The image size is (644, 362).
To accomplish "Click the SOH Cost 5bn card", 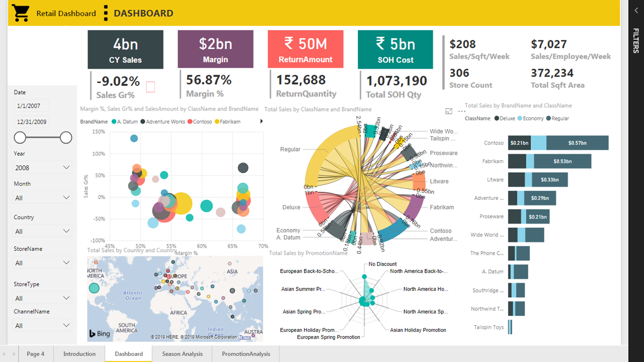I will tap(395, 50).
